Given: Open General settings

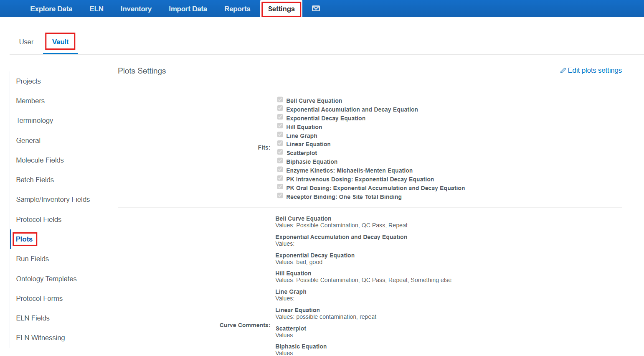Looking at the screenshot, I should tap(28, 140).
